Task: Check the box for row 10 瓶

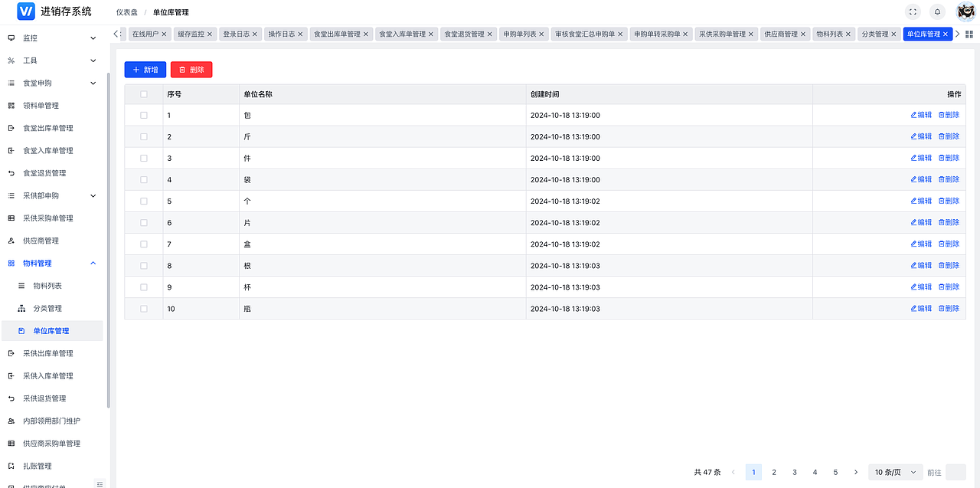Action: pyautogui.click(x=144, y=308)
